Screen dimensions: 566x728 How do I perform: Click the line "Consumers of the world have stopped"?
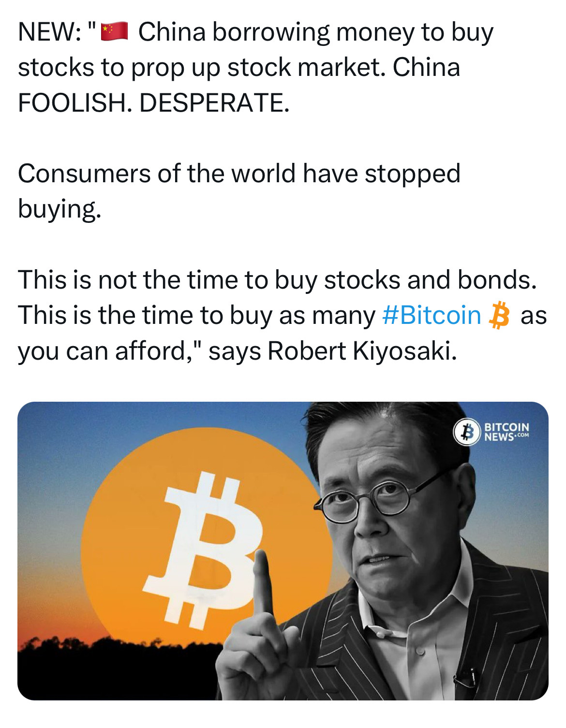pyautogui.click(x=239, y=174)
